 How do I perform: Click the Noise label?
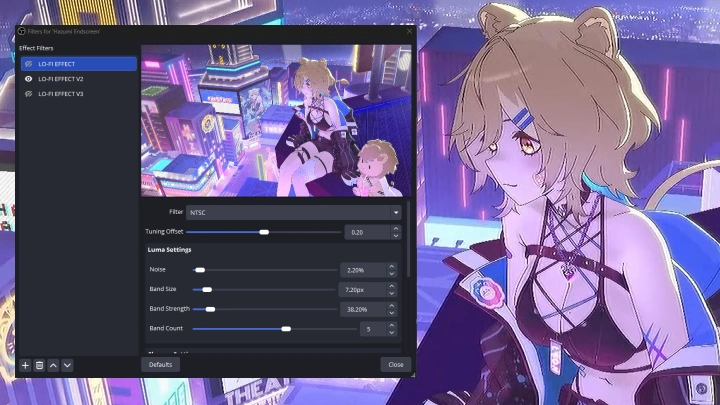tap(158, 270)
